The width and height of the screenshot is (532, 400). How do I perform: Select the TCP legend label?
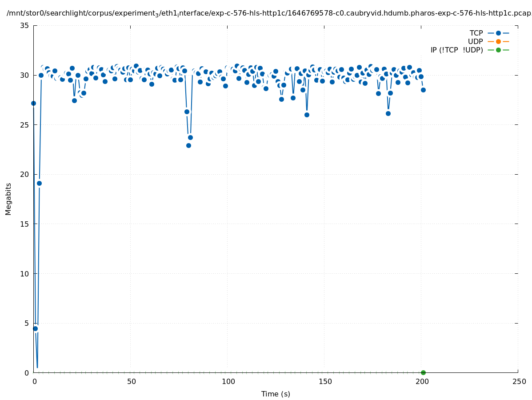click(476, 33)
